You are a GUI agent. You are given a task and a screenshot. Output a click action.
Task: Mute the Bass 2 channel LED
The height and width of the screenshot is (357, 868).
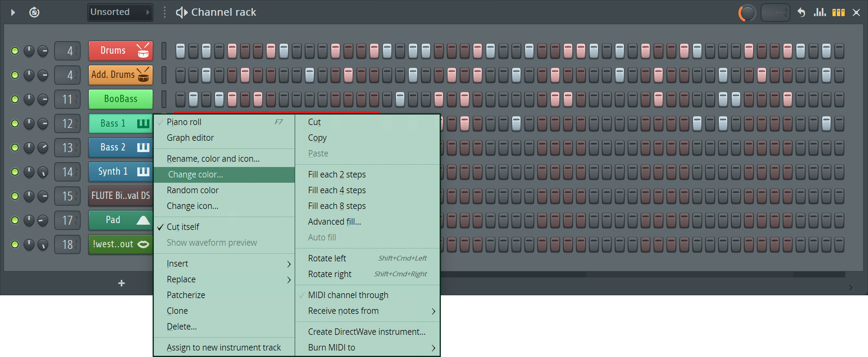[x=15, y=148]
